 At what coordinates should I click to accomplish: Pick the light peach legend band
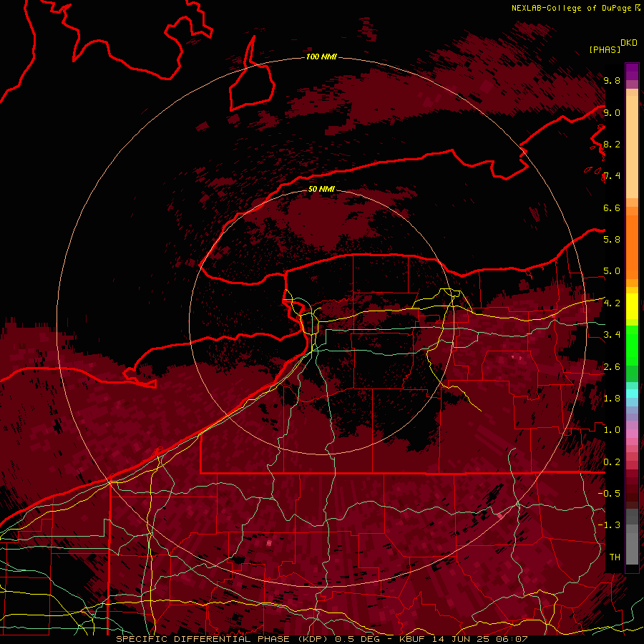point(632,148)
